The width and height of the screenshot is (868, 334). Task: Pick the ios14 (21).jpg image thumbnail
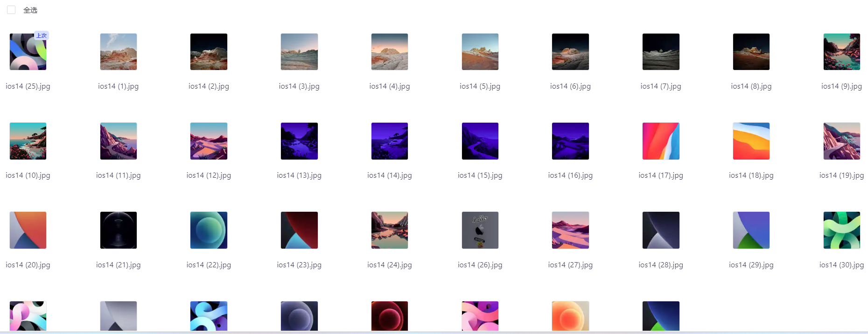pyautogui.click(x=119, y=230)
